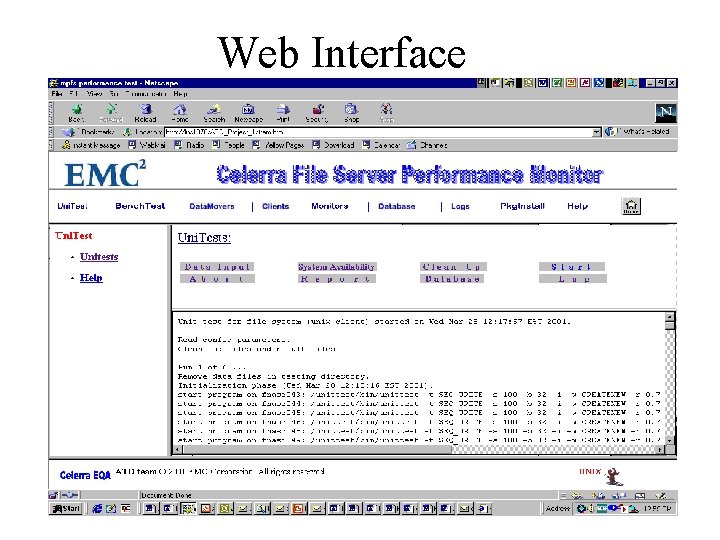Open the DataMovers page
This screenshot has width=720, height=540.
[x=212, y=206]
